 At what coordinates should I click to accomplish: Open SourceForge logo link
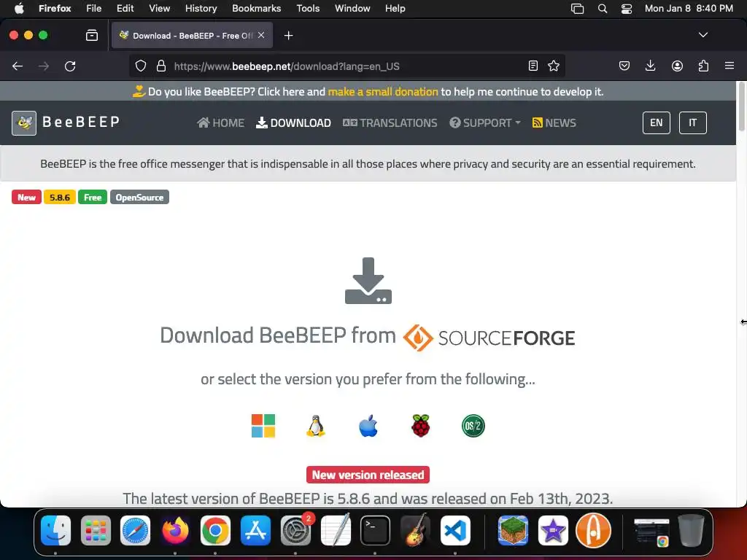489,338
